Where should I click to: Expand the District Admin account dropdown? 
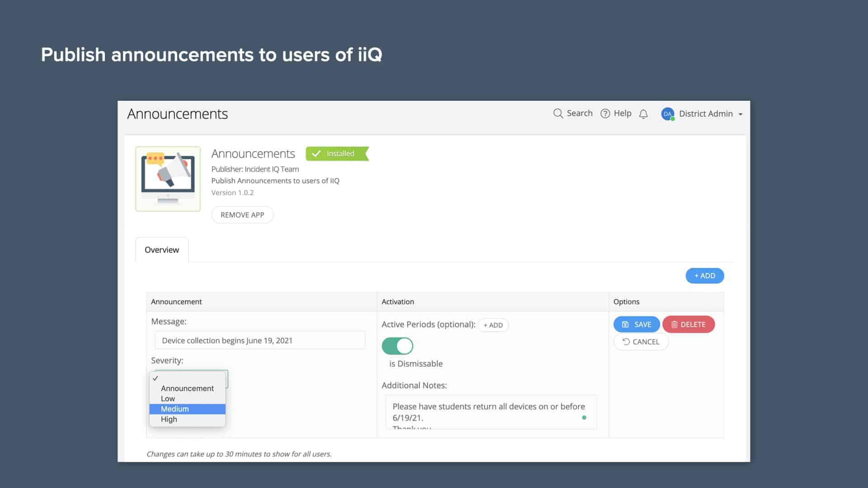tap(741, 114)
